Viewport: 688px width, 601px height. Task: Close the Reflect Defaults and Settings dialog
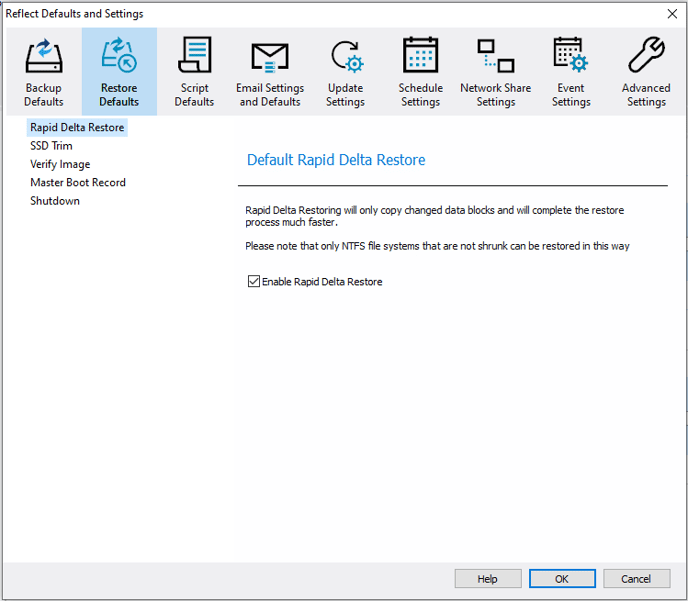pos(671,13)
